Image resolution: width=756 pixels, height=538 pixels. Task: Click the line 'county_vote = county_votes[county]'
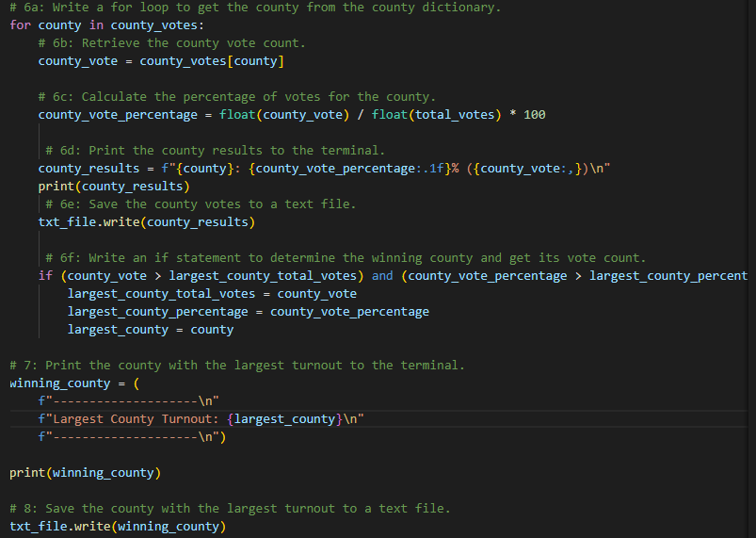(161, 61)
